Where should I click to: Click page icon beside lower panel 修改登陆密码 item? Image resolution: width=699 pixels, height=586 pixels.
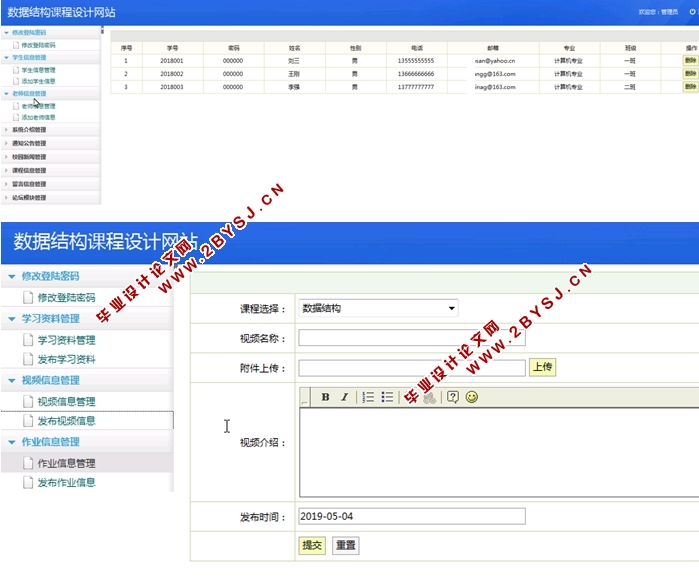(28, 297)
